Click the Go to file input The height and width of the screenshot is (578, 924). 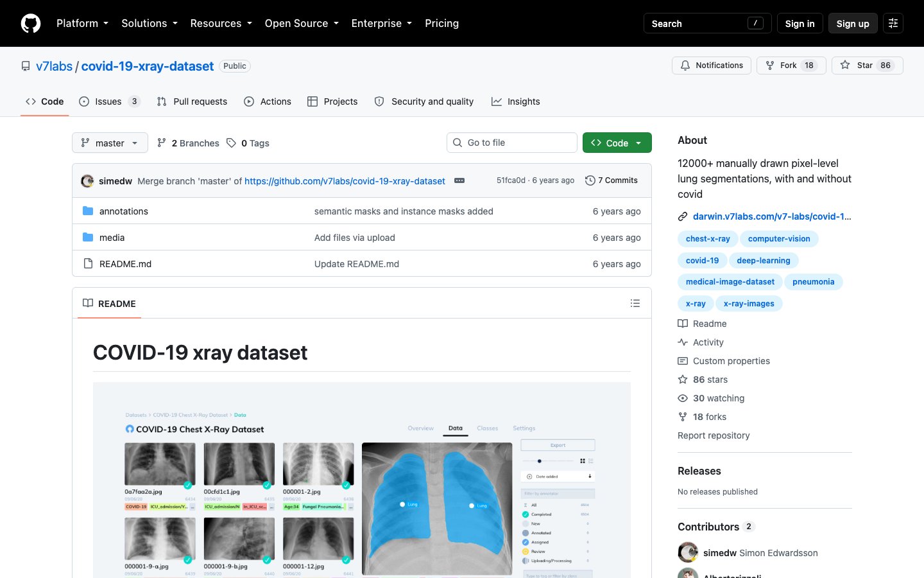(512, 143)
